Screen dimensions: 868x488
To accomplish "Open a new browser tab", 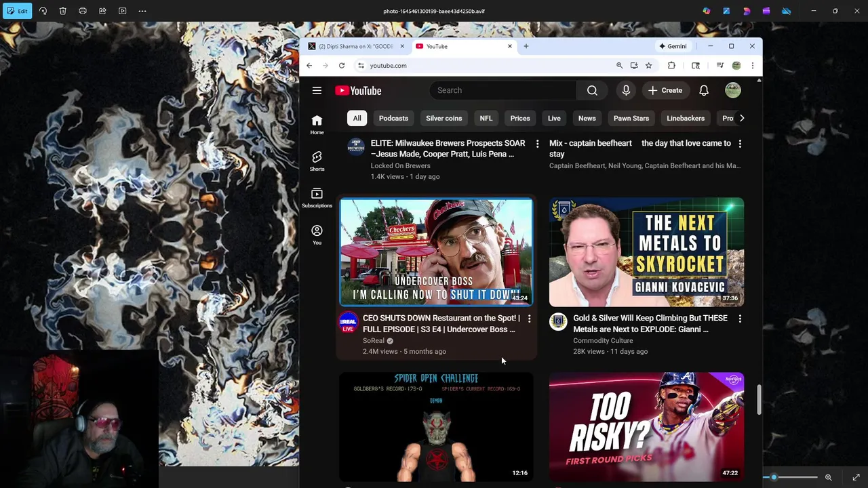I will tap(526, 46).
